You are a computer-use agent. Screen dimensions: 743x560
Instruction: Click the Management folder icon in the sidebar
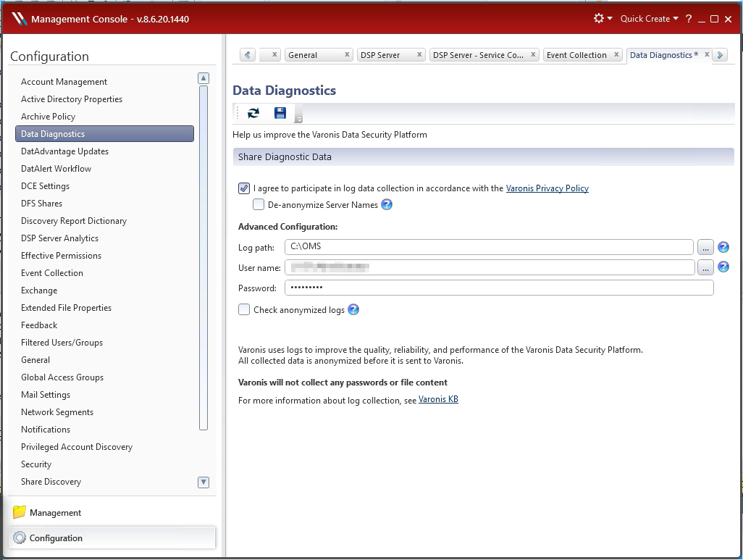coord(18,512)
